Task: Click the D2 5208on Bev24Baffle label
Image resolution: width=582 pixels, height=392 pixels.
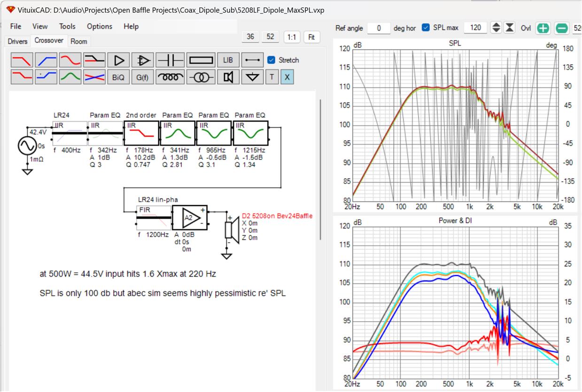Action: point(277,216)
